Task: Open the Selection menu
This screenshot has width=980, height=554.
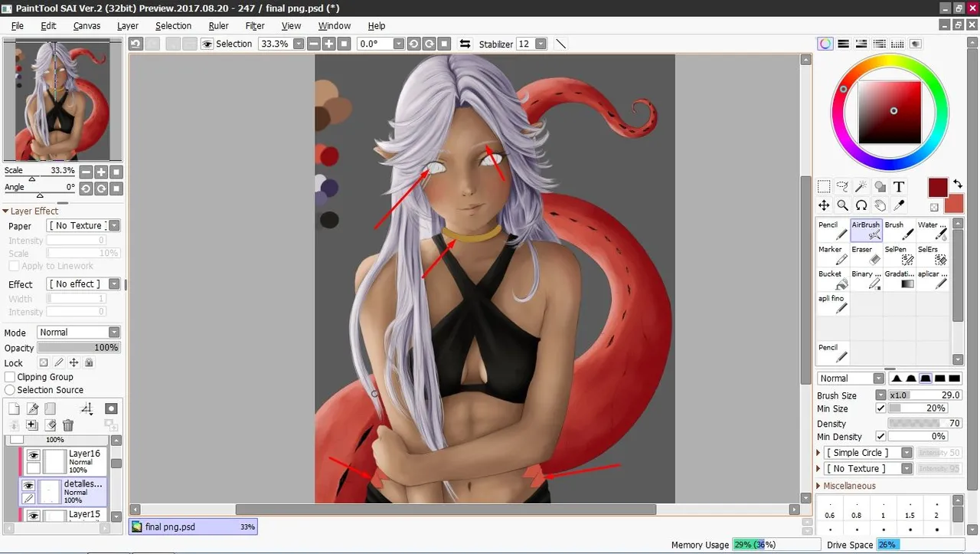Action: coord(173,26)
